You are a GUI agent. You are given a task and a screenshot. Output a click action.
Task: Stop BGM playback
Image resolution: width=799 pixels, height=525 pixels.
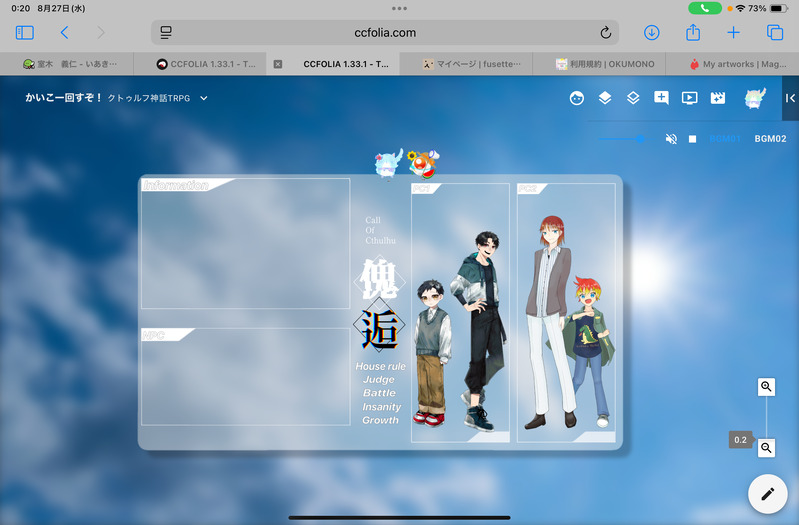click(692, 139)
